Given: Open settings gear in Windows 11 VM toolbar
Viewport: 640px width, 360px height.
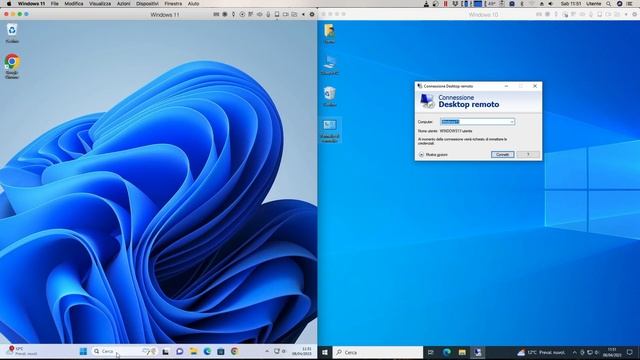Looking at the screenshot, I should (x=312, y=14).
